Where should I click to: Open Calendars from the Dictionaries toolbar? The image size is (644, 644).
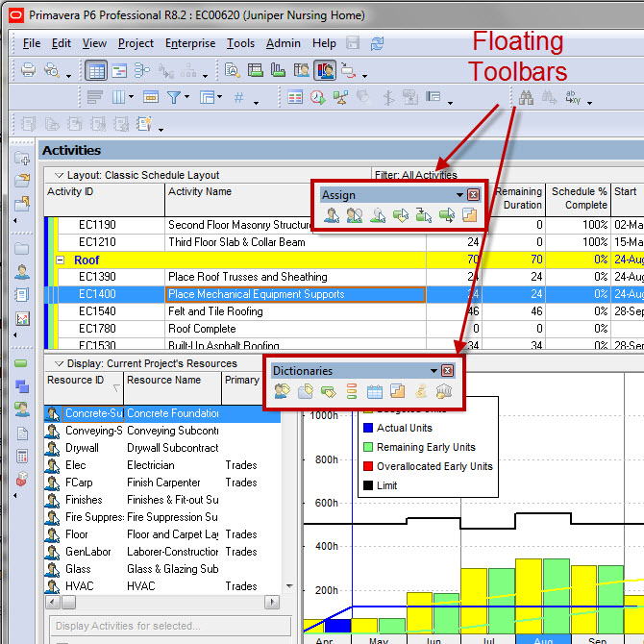[374, 391]
